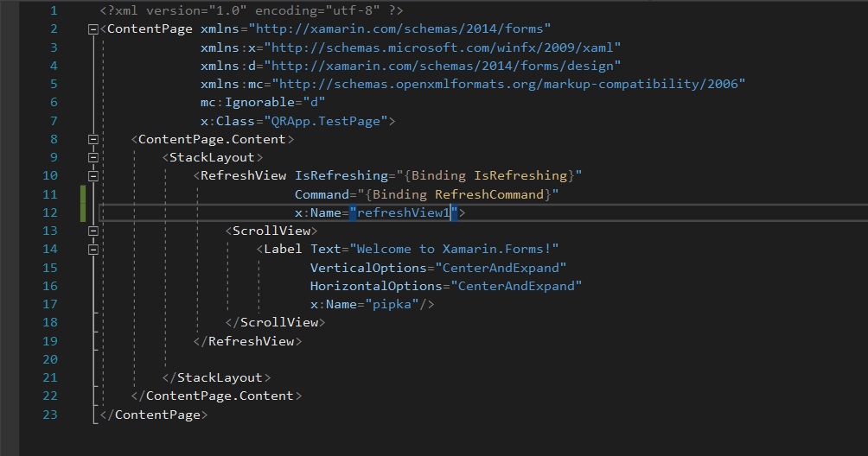
Task: Click the closing ScrollView tag
Action: tap(275, 323)
